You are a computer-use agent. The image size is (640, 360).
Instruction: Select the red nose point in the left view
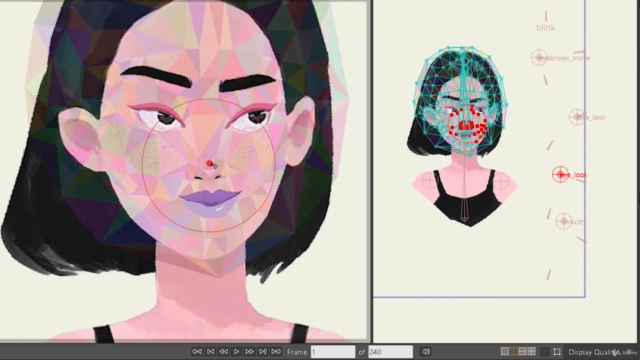pos(210,163)
